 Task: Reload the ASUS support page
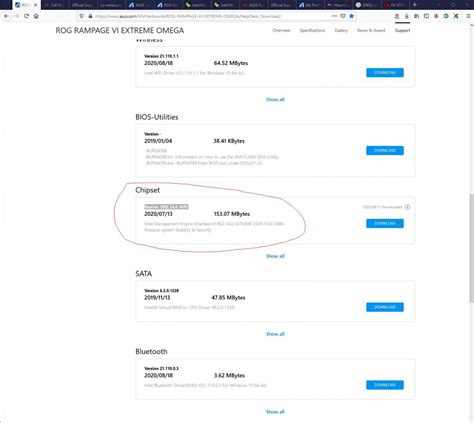click(26, 16)
